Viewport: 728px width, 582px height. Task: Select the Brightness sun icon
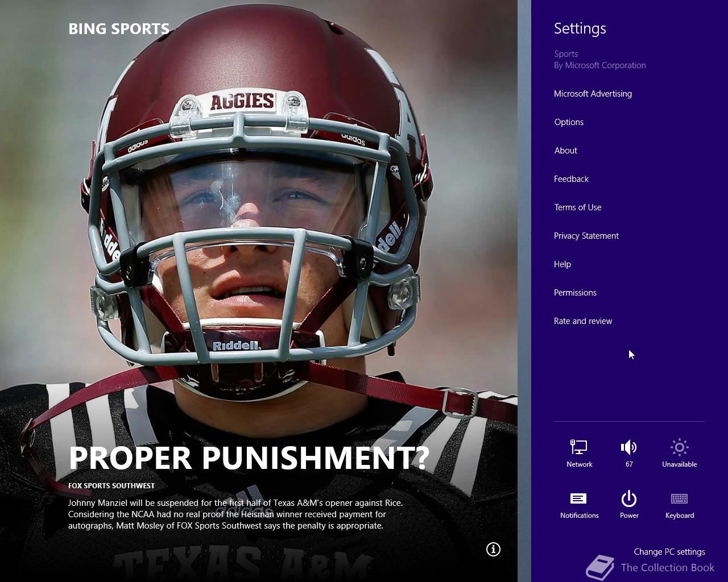(x=679, y=447)
